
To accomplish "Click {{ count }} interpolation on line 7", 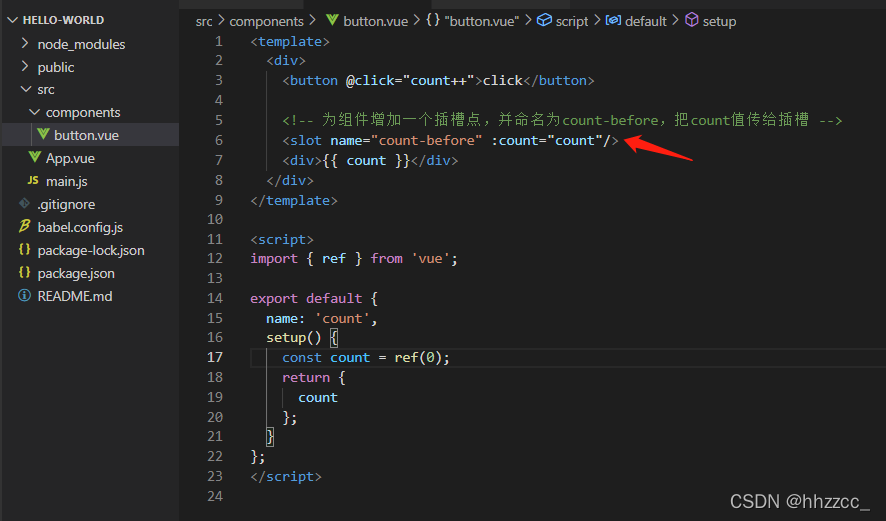I will [366, 160].
